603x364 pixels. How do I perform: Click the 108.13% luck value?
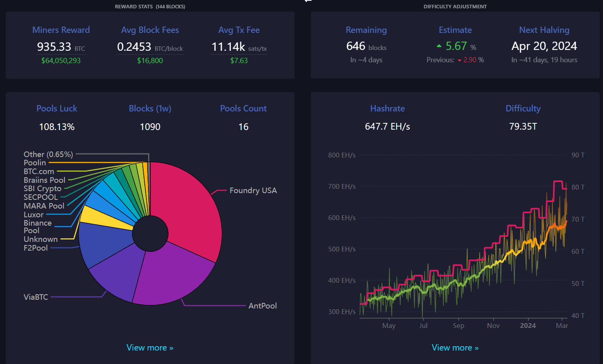[x=57, y=127]
